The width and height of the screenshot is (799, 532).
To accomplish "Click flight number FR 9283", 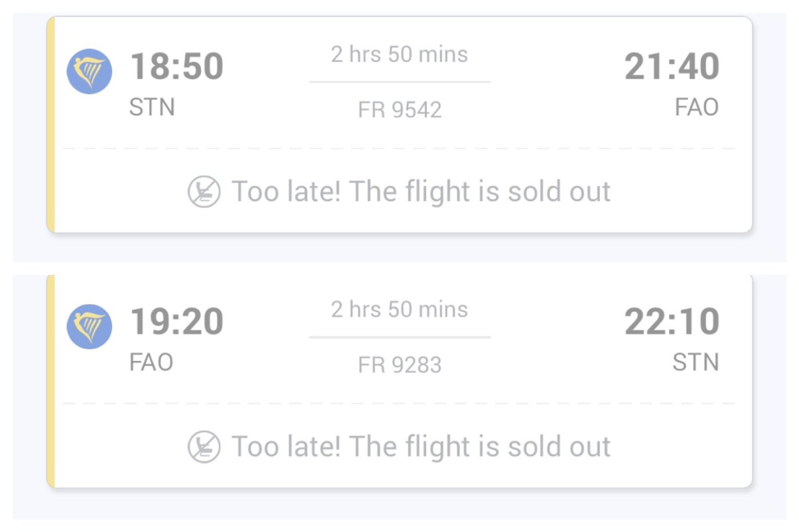I will 400,365.
